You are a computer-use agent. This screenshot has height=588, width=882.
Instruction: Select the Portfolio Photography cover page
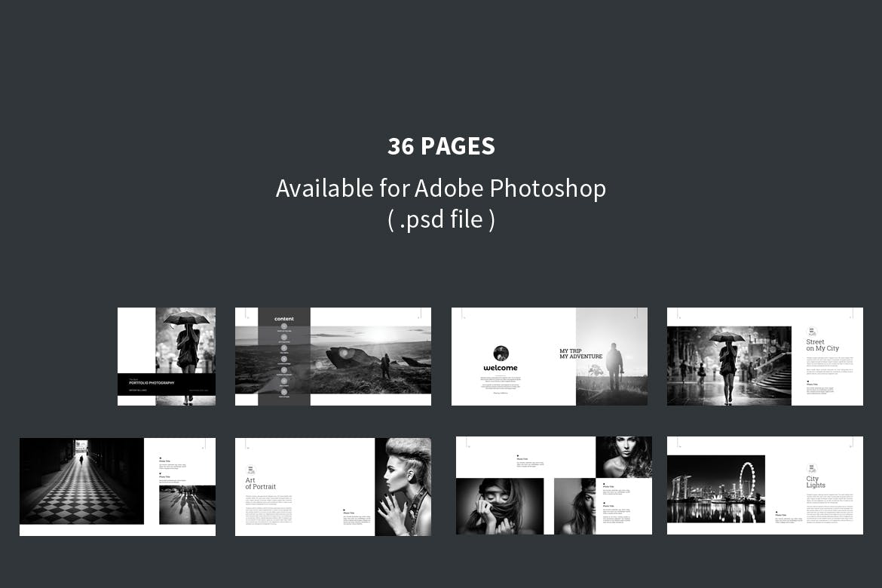pyautogui.click(x=167, y=357)
